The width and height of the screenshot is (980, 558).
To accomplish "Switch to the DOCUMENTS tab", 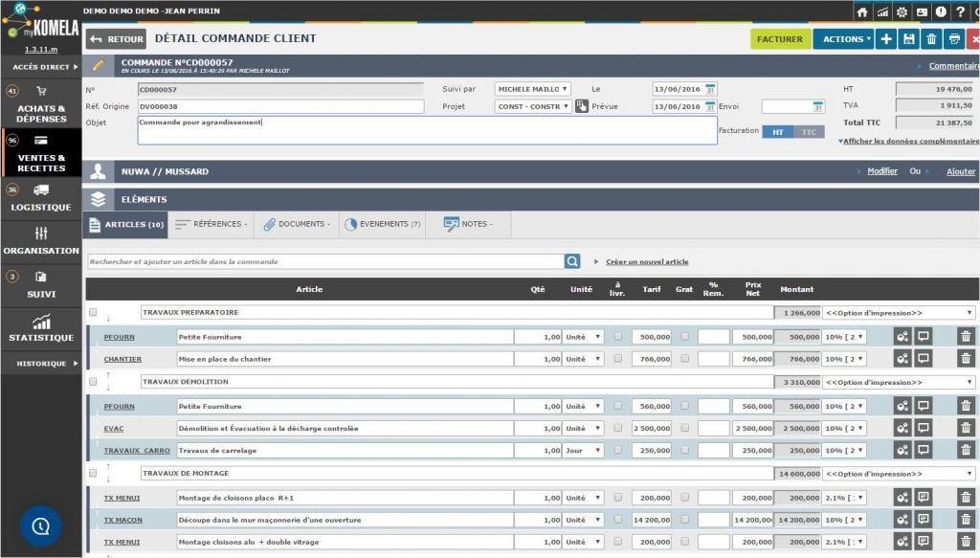I will point(297,224).
